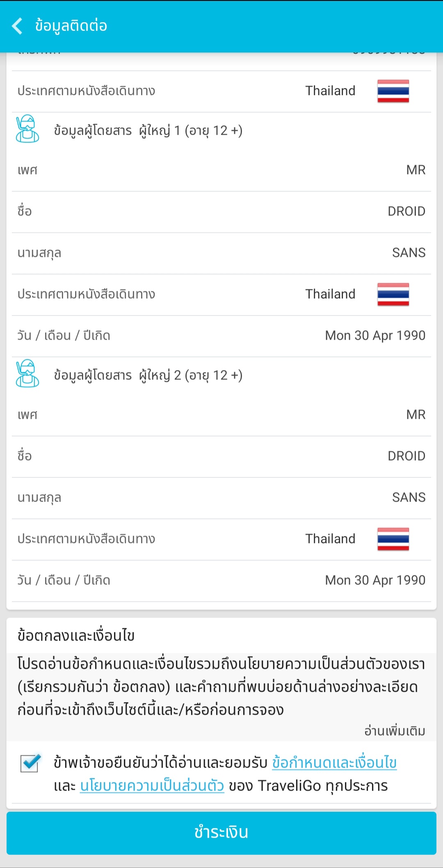This screenshot has height=868, width=443.
Task: Tap Thailand flag for adult 2
Action: [393, 539]
